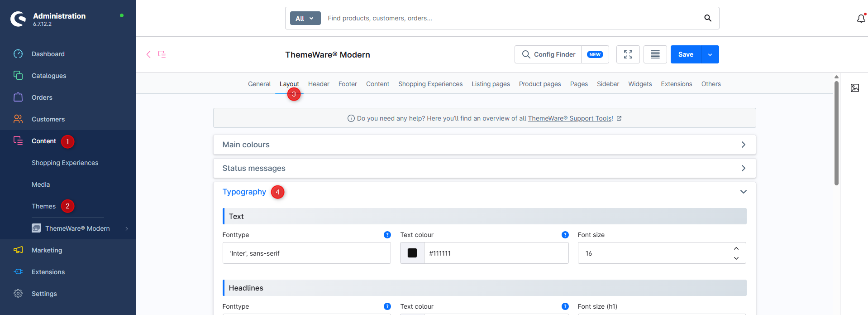Image resolution: width=868 pixels, height=315 pixels.
Task: Collapse the Typography section chevron
Action: click(x=743, y=192)
